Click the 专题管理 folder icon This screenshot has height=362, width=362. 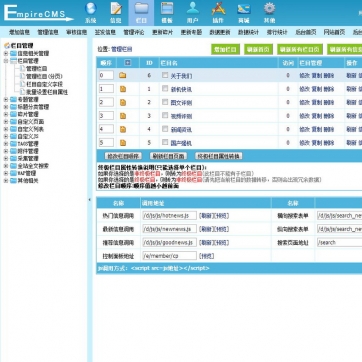(x=13, y=99)
